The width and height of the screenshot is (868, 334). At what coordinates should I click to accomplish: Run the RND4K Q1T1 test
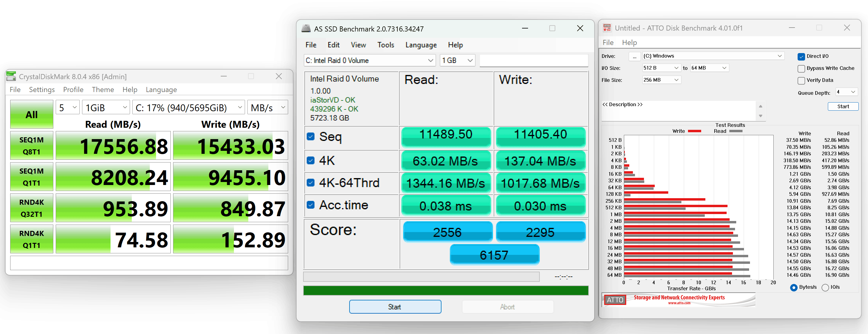32,239
